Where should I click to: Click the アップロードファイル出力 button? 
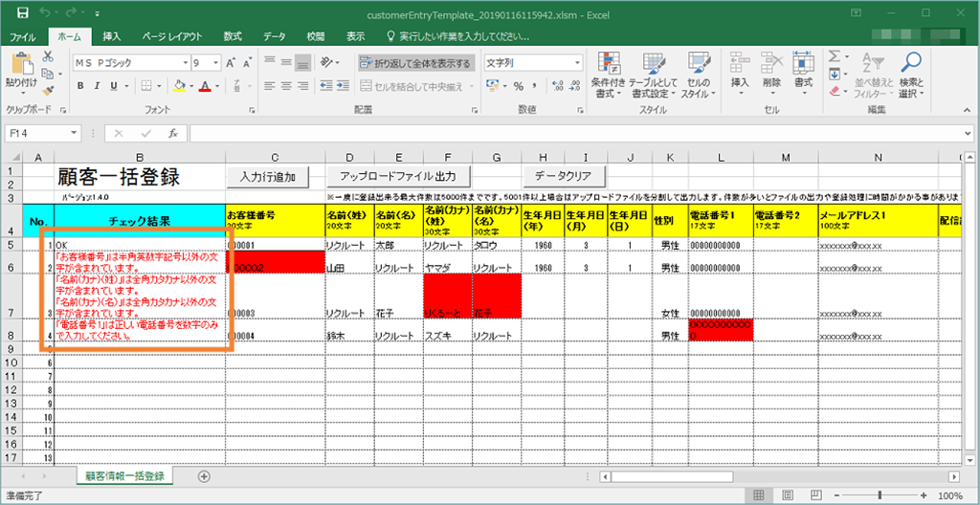click(x=397, y=176)
